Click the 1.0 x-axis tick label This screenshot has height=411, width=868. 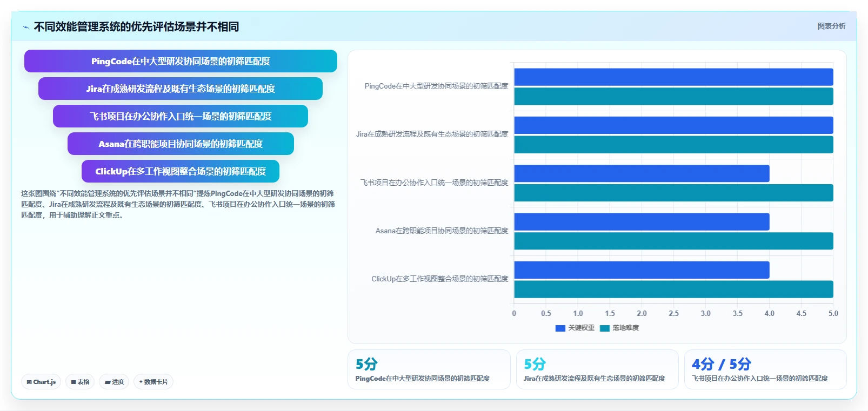coord(578,313)
